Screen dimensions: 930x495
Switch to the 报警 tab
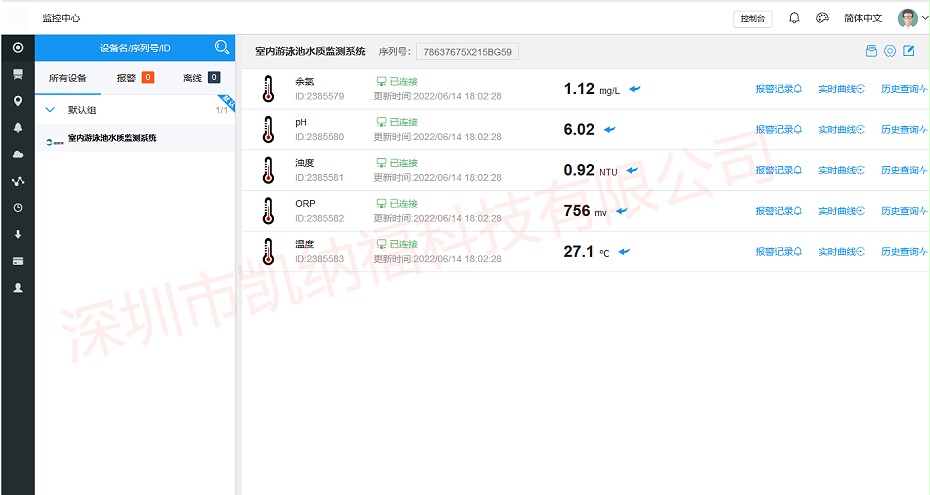135,78
